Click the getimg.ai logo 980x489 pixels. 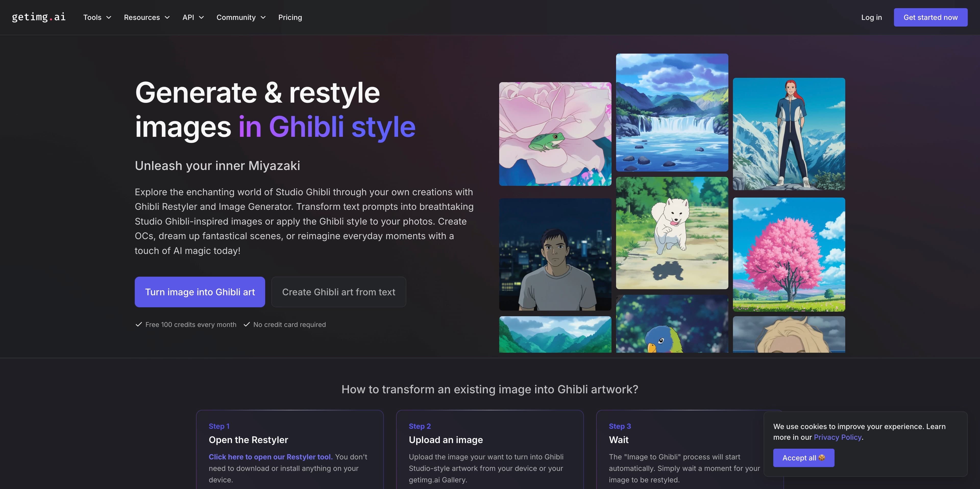[39, 17]
